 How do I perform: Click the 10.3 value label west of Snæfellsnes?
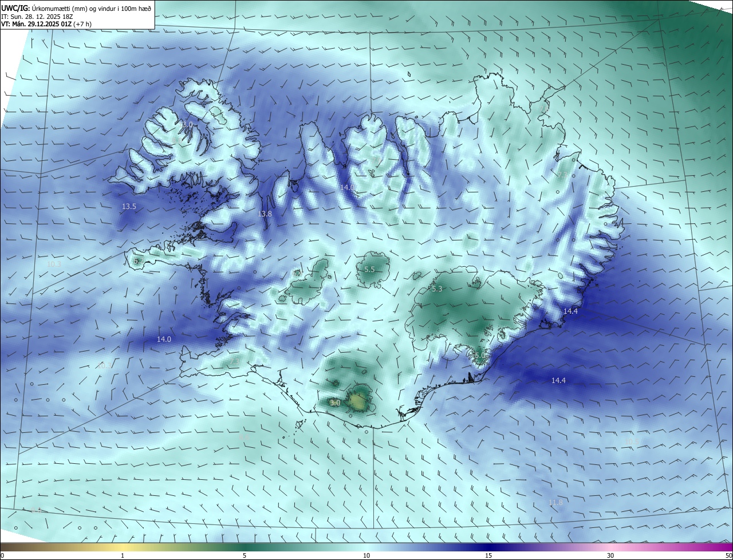point(54,264)
